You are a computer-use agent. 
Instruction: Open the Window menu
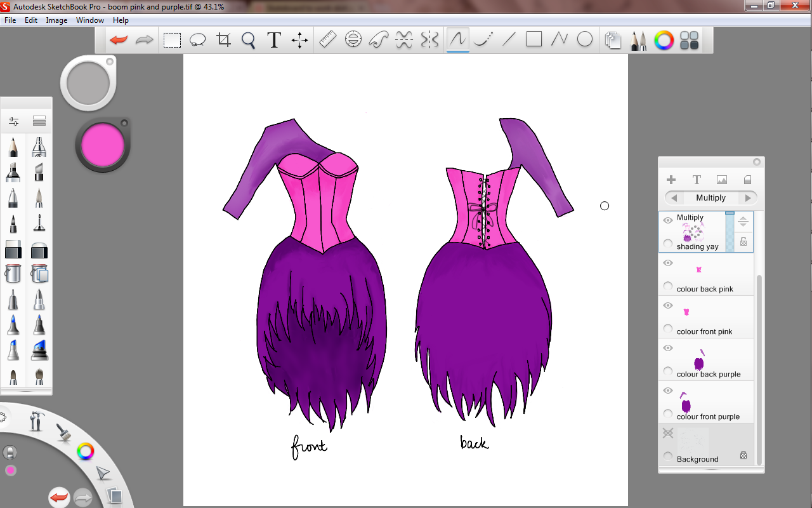tap(90, 20)
